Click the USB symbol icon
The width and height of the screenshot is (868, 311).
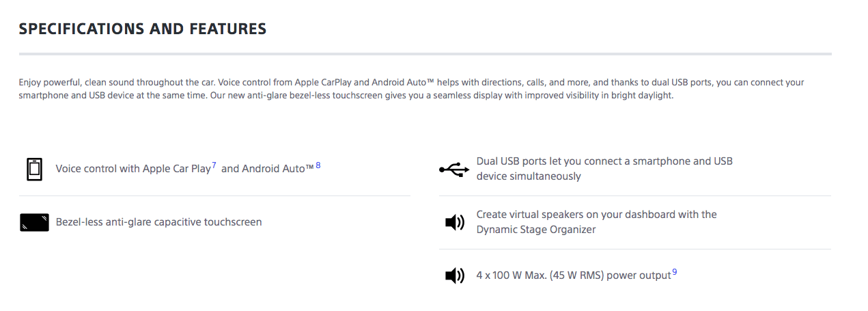pyautogui.click(x=454, y=169)
